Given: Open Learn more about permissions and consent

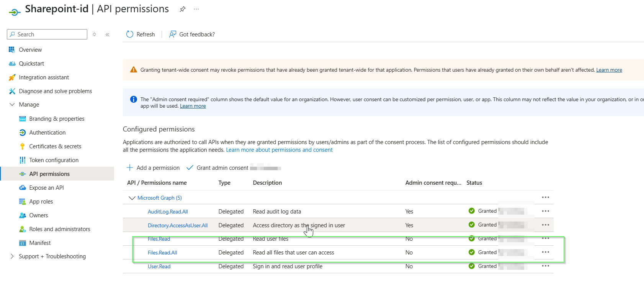Looking at the screenshot, I should click(279, 150).
